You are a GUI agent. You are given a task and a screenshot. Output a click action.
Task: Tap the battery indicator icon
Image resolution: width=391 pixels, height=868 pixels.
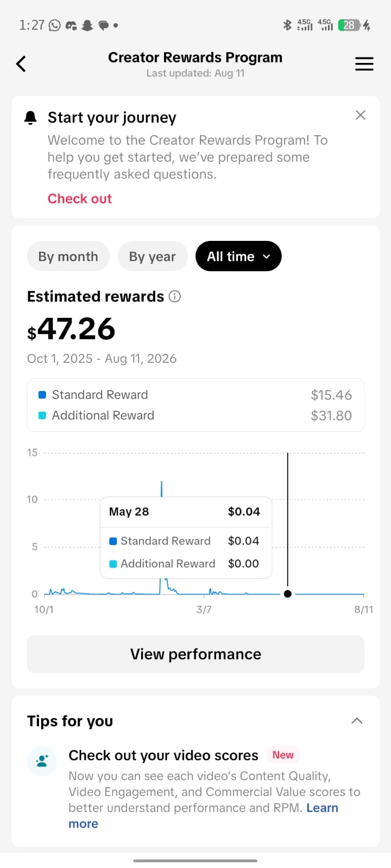pyautogui.click(x=349, y=25)
